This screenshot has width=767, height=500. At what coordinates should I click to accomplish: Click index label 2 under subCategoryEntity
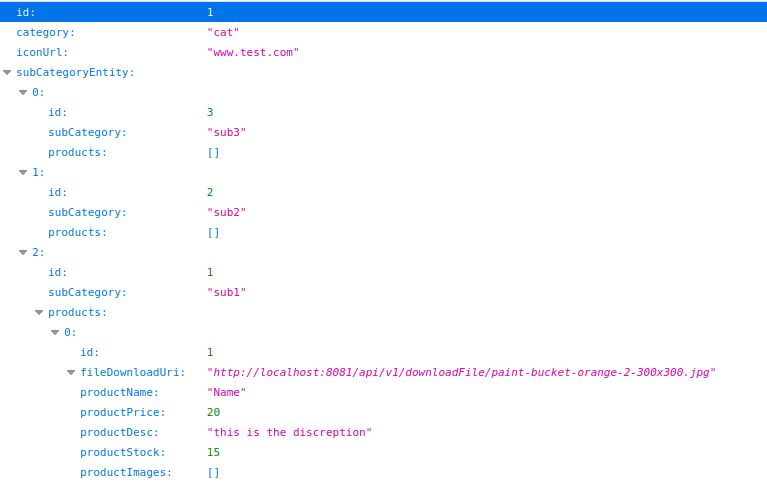[38, 252]
